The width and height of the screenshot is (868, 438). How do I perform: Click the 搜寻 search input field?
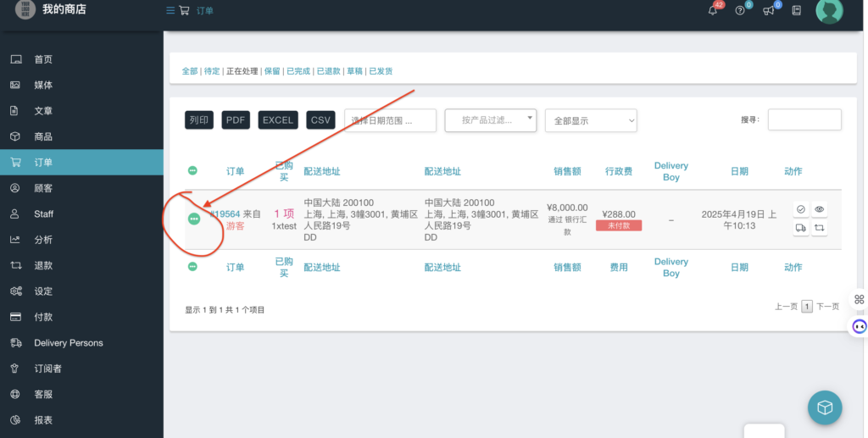[x=804, y=120]
